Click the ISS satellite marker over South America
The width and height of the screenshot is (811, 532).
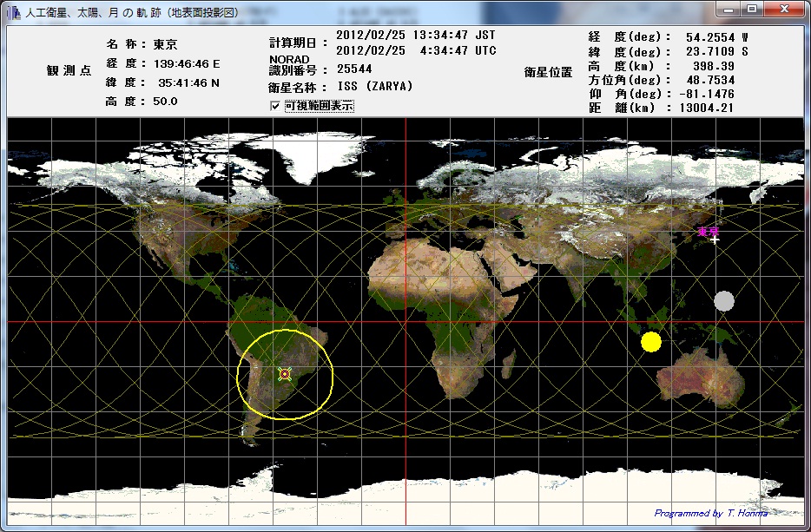click(x=285, y=374)
